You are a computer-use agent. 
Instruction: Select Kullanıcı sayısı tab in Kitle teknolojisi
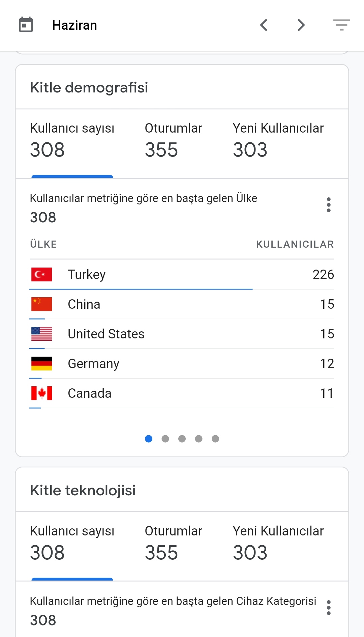72,543
